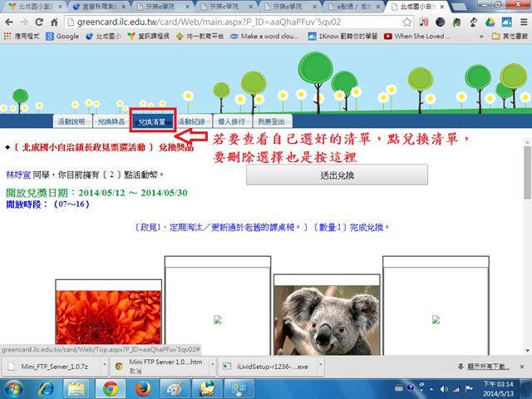Launch Firefox from the taskbar

[143, 388]
